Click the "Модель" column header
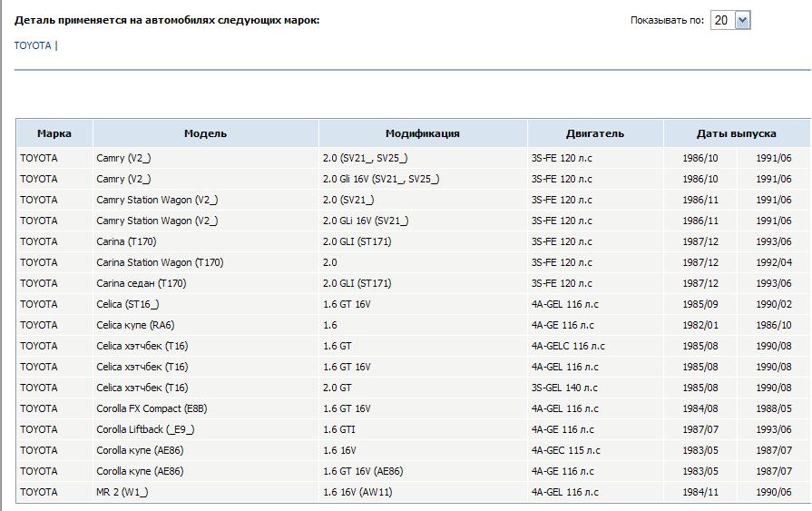 pyautogui.click(x=205, y=133)
